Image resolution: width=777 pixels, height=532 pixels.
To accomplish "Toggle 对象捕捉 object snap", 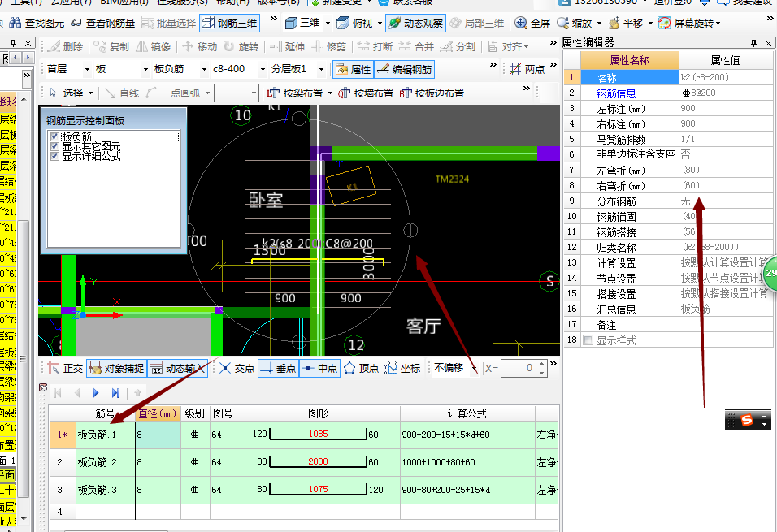I will click(117, 368).
